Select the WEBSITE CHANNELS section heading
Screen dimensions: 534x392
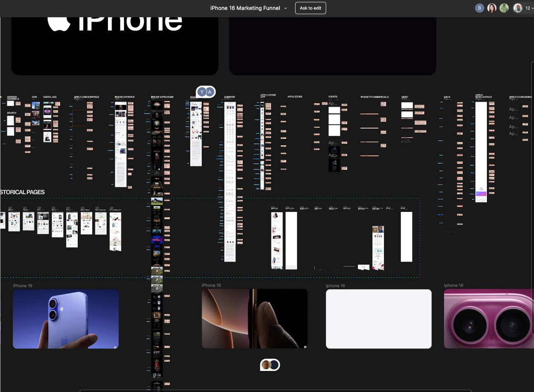pos(13,98)
